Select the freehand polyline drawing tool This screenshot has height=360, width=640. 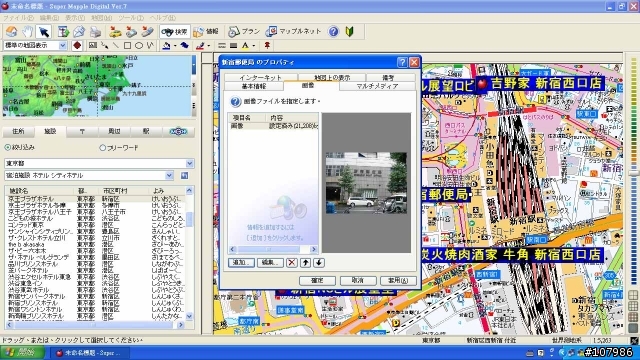point(150,45)
